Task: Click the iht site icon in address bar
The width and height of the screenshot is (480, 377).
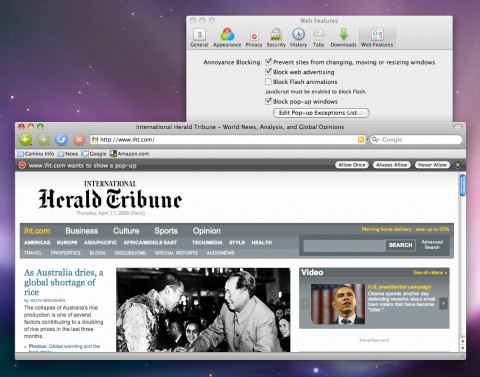Action: [x=95, y=139]
